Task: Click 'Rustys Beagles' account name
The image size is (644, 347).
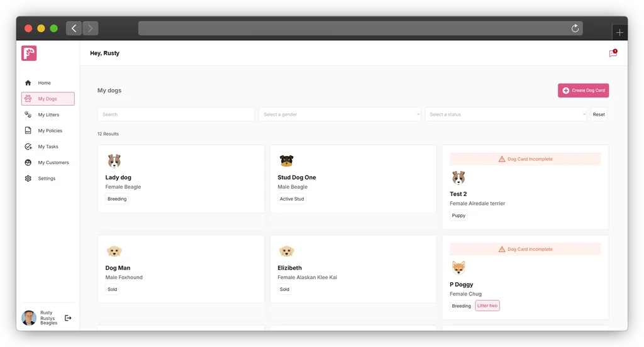Action: (x=48, y=321)
